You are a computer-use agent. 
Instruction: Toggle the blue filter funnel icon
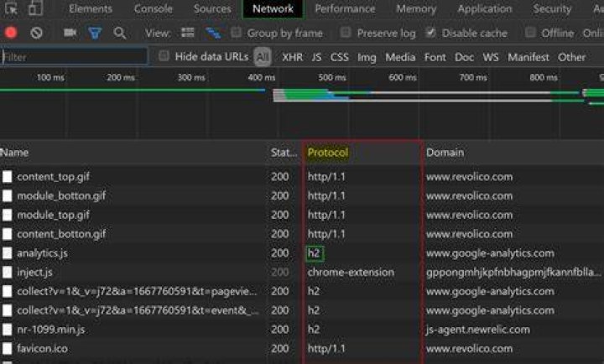95,33
